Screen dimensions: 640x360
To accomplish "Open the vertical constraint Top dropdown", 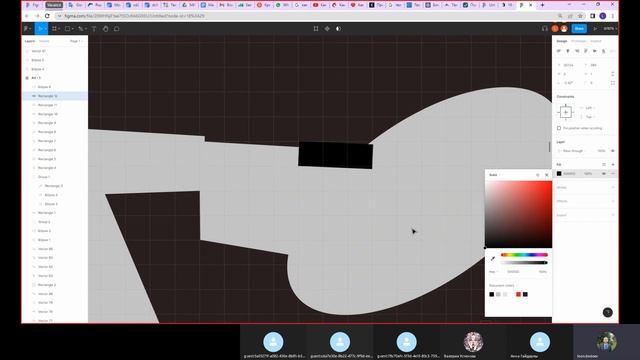I will tap(590, 117).
